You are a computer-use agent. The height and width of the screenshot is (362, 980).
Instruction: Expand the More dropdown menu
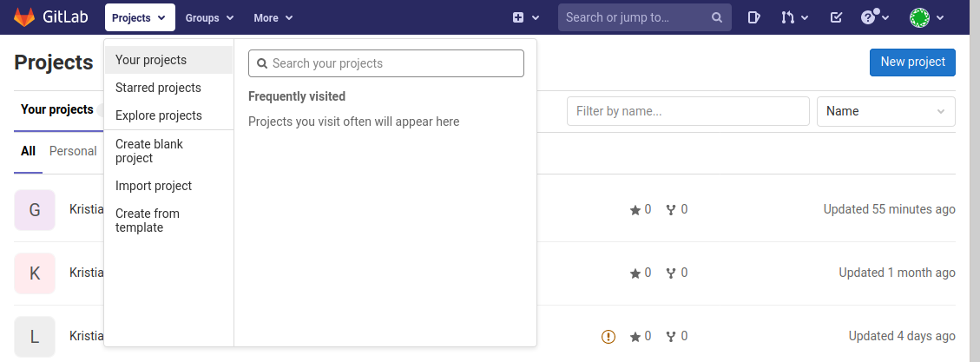(x=273, y=17)
